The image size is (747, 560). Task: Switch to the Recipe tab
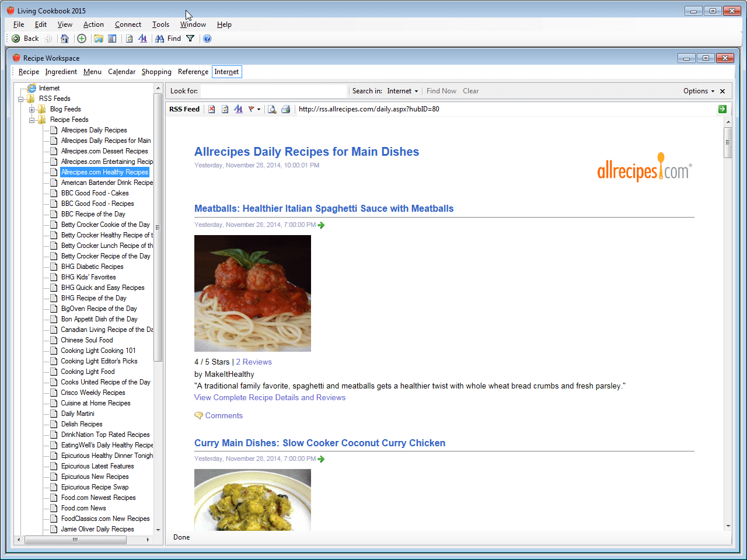pos(29,72)
